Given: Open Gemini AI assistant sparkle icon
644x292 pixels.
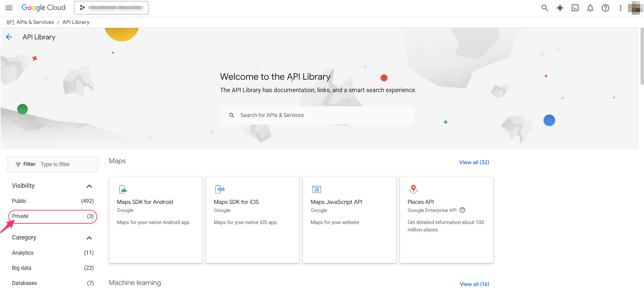Looking at the screenshot, I should pyautogui.click(x=560, y=8).
